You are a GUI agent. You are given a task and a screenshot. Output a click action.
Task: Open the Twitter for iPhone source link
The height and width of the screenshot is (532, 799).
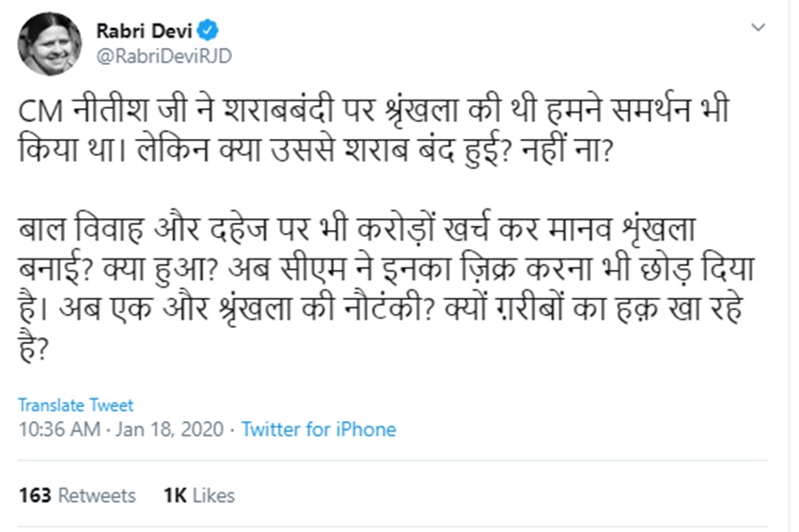(x=319, y=430)
